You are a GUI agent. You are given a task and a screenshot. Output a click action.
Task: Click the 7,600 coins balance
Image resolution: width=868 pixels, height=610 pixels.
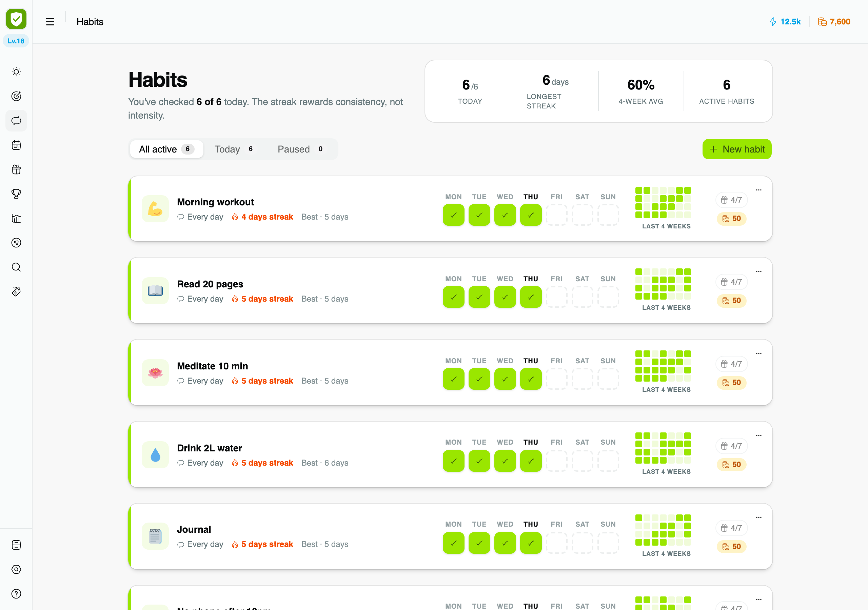point(834,22)
